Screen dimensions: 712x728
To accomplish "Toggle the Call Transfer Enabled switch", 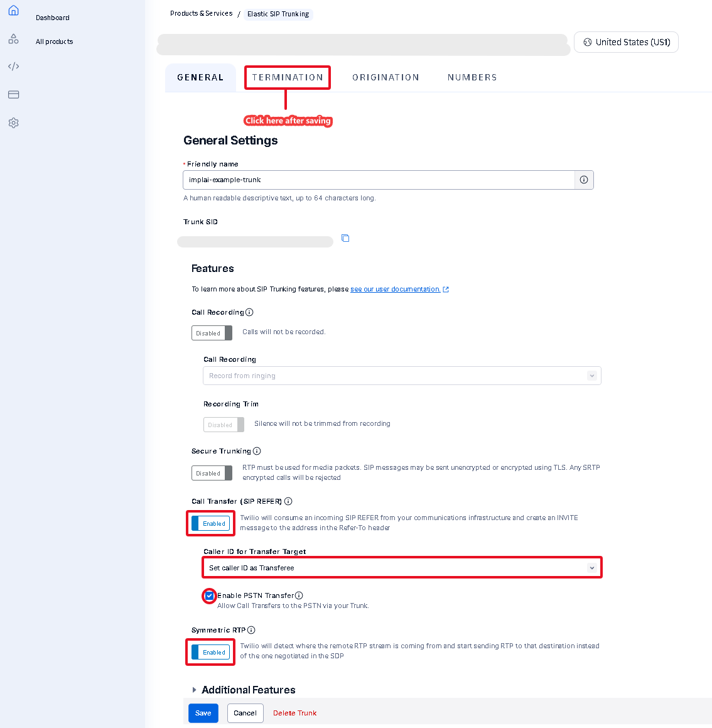I will click(x=211, y=524).
